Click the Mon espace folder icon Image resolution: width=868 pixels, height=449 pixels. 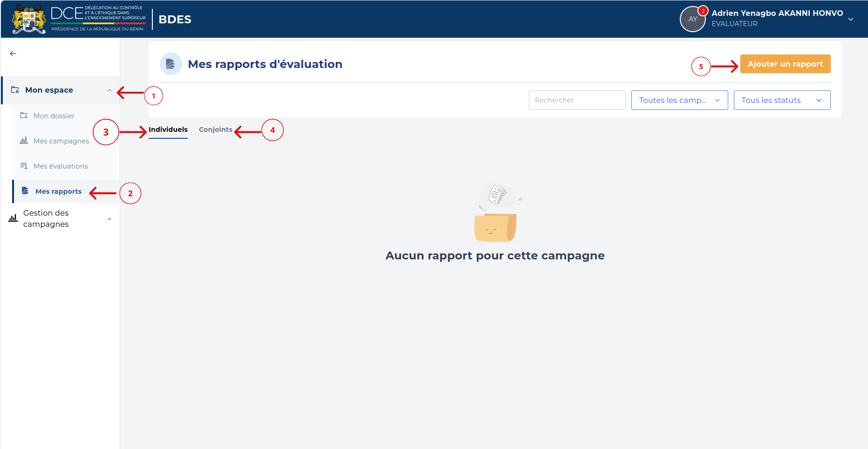click(15, 90)
